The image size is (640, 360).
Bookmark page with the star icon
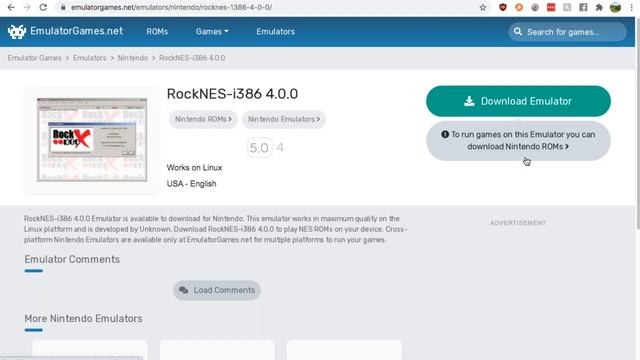(x=483, y=7)
